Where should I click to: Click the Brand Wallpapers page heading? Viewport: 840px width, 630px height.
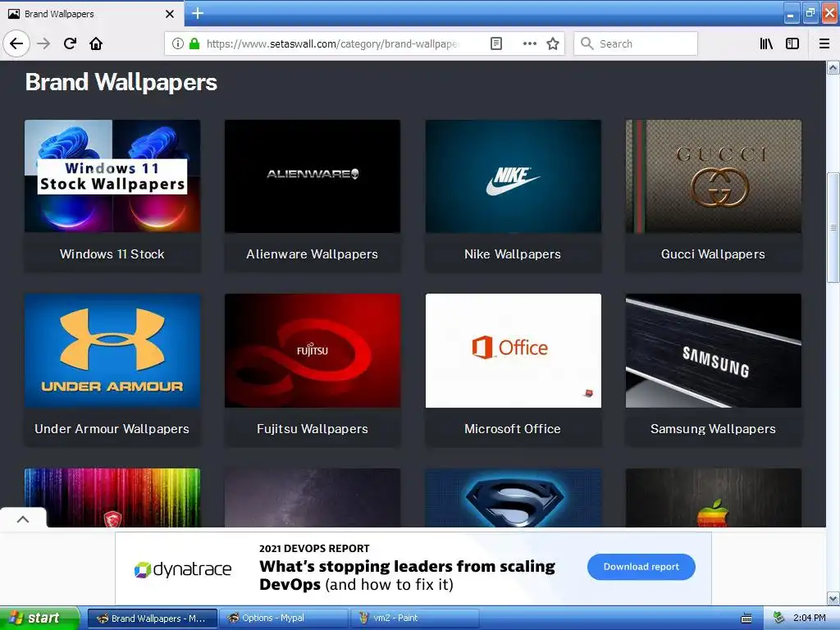pyautogui.click(x=121, y=82)
